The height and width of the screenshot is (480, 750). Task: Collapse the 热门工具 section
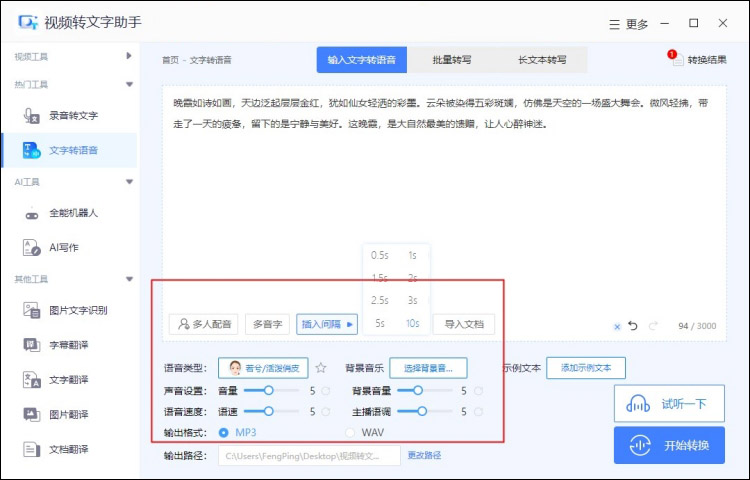point(129,85)
